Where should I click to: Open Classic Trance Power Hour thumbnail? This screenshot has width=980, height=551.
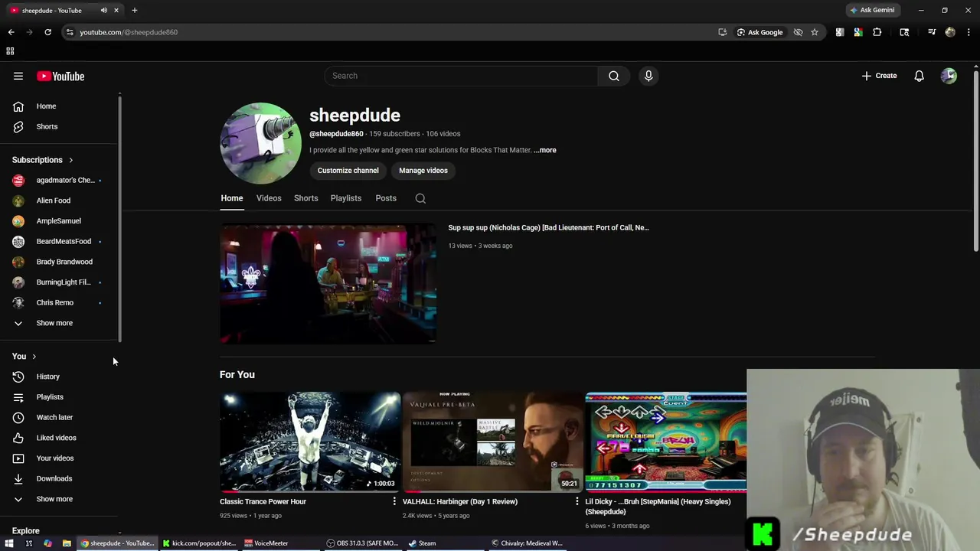[310, 442]
